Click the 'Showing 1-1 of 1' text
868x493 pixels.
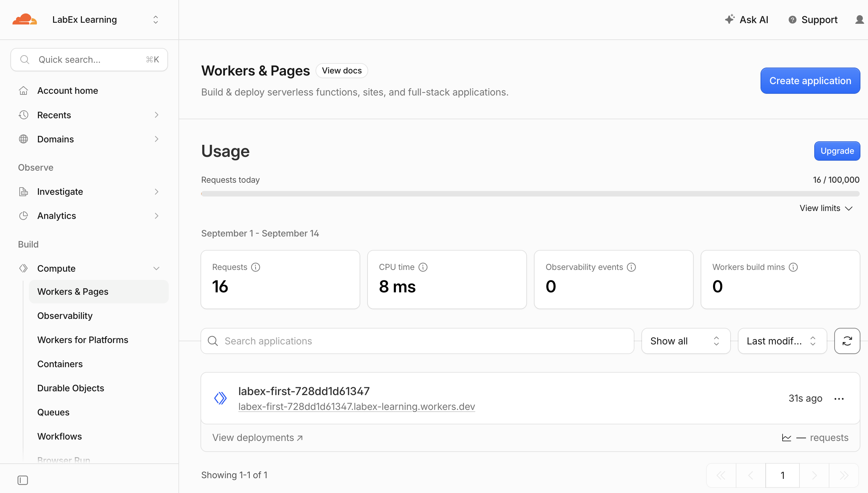point(234,475)
